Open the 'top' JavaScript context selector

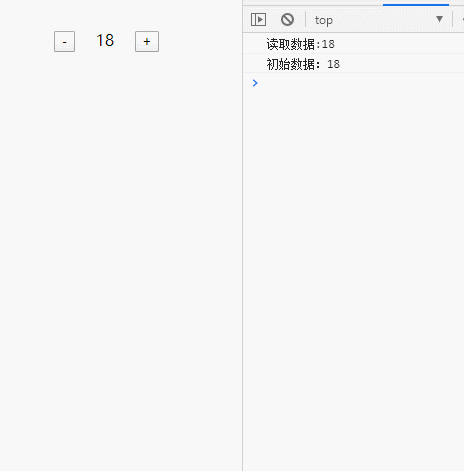tap(379, 20)
